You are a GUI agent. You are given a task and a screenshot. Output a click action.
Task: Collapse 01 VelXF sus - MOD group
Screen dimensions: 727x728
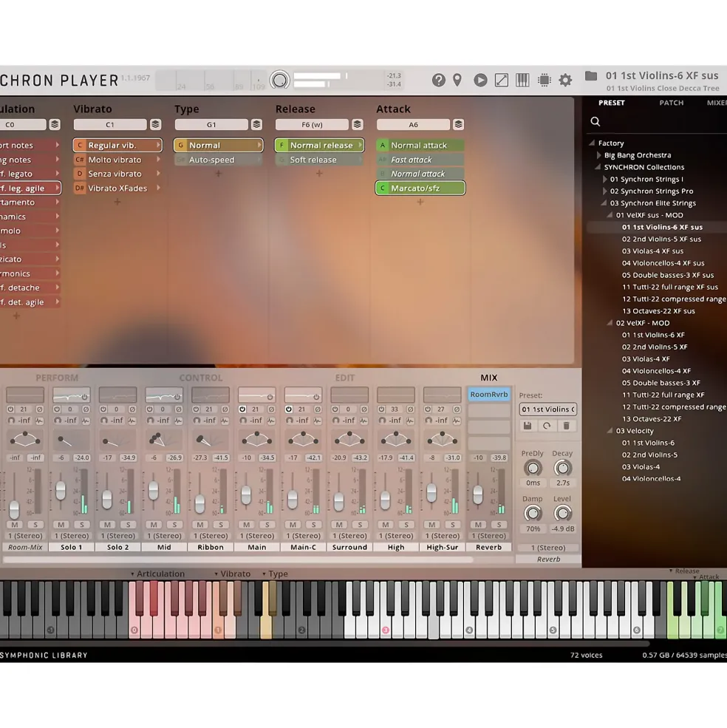[610, 215]
